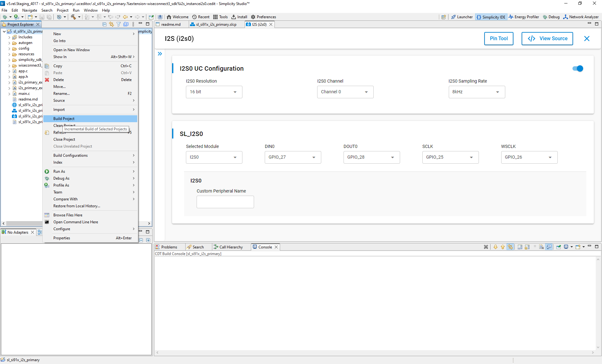
Task: Click the Debug bug icon in the toolbar
Action: tap(5, 17)
